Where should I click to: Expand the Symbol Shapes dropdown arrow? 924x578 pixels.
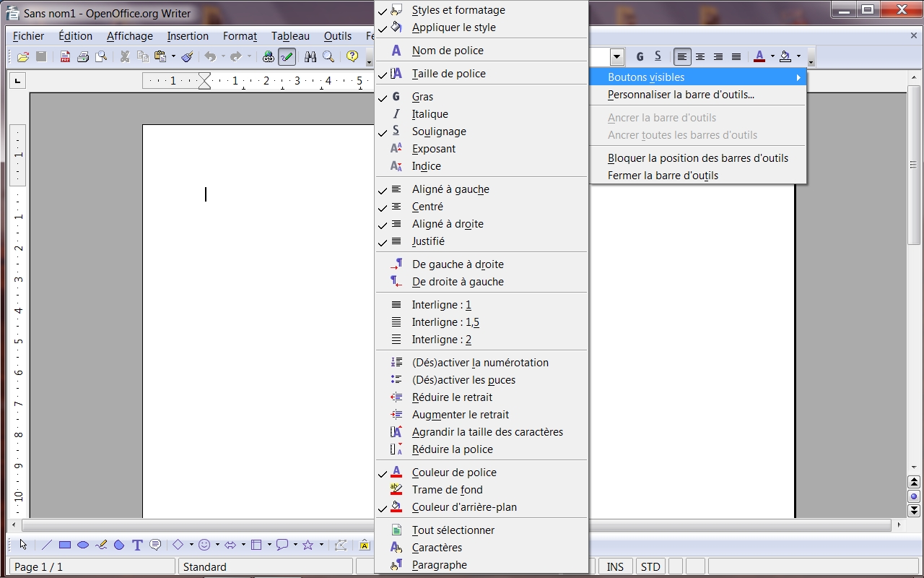coord(217,545)
